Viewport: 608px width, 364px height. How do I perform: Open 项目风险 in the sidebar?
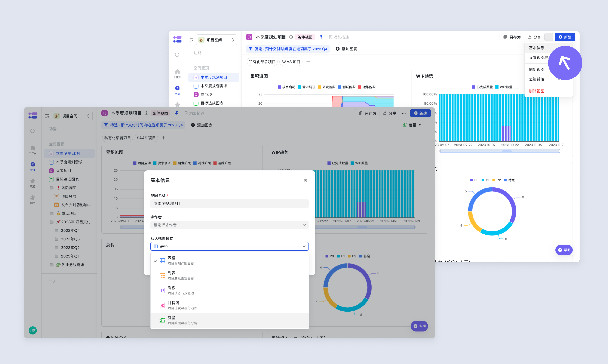tap(69, 196)
